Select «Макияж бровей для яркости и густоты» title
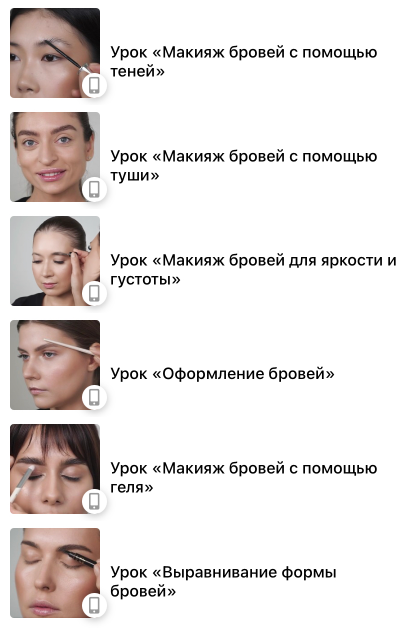Viewport: 414px width, 636px height. coord(253,269)
